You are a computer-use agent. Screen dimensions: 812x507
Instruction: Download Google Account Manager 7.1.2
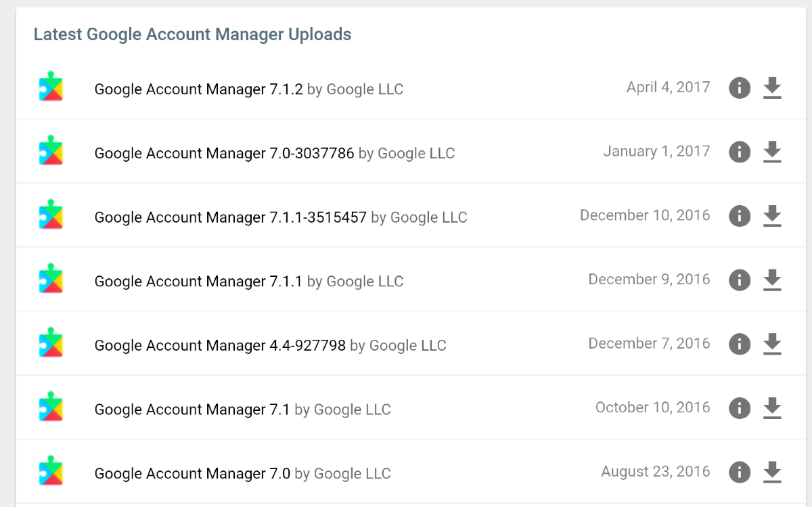coord(772,88)
